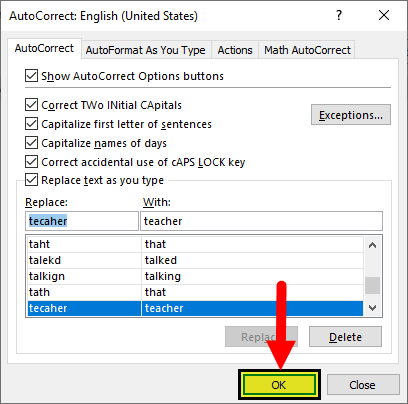Toggle Replace text as you type

[31, 180]
